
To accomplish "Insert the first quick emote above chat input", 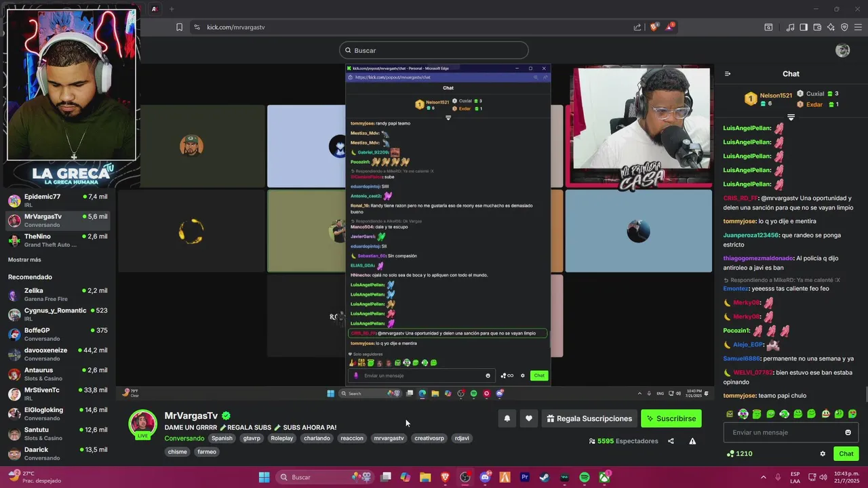I will pyautogui.click(x=730, y=413).
